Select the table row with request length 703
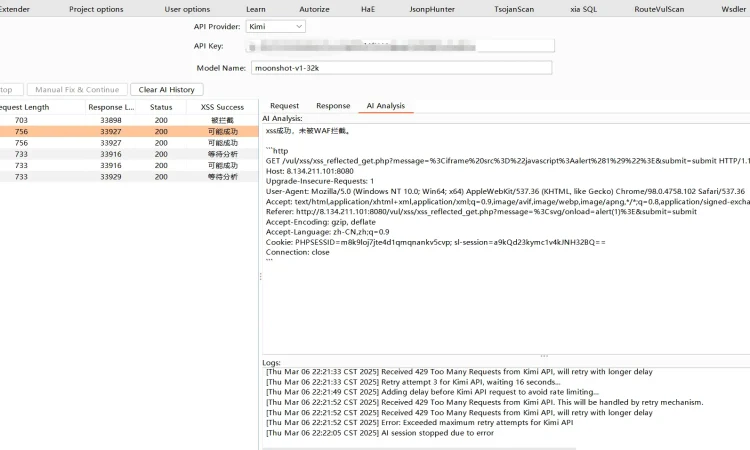The image size is (750, 450). [129, 120]
